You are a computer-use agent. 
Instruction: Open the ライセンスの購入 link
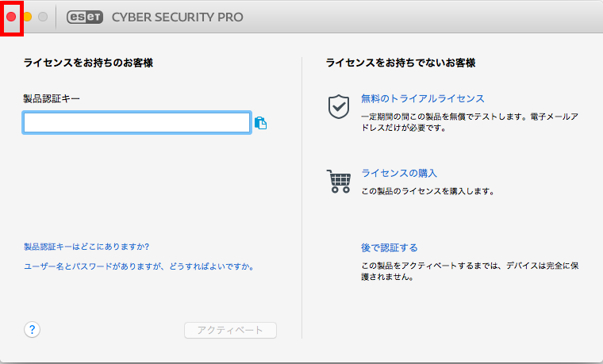[x=399, y=173]
